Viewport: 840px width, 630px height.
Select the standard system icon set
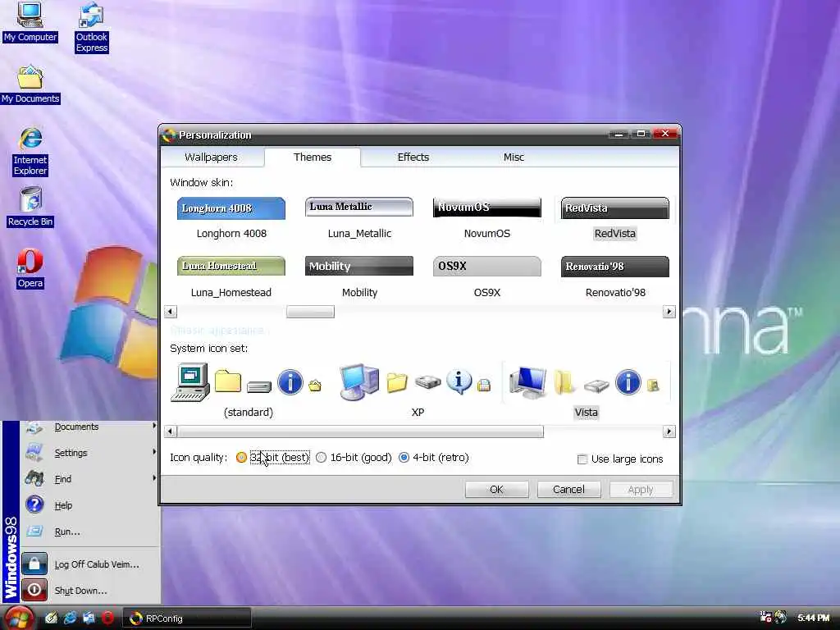(x=248, y=390)
